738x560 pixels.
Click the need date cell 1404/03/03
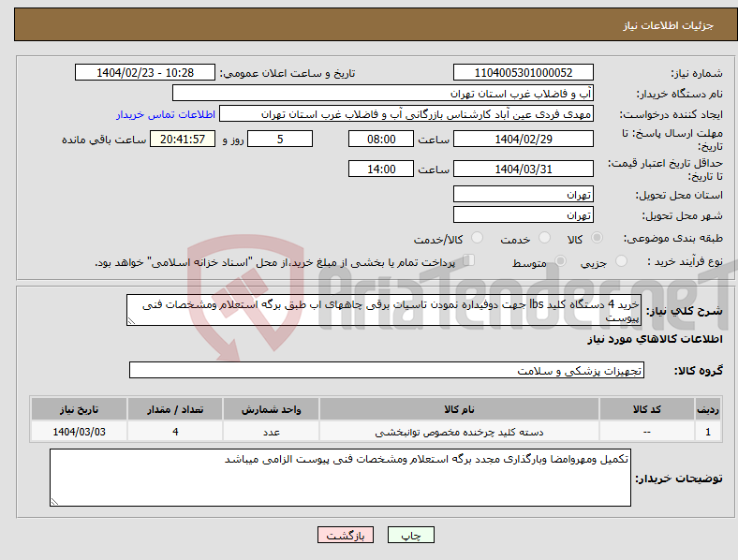coord(79,432)
